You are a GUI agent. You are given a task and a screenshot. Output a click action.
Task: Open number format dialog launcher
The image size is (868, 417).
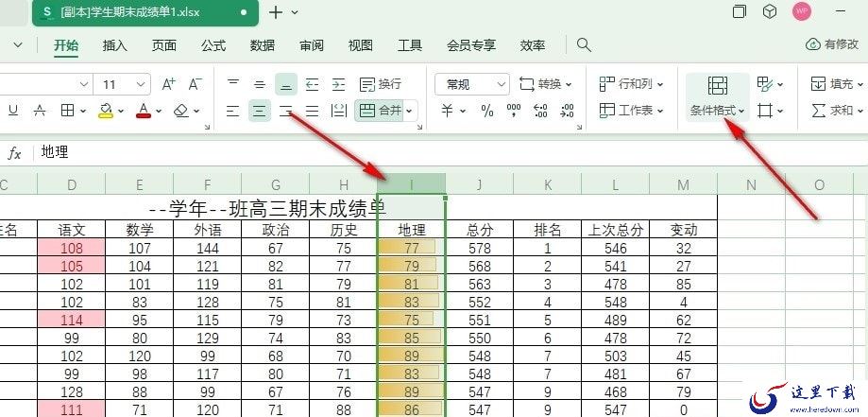(x=579, y=128)
